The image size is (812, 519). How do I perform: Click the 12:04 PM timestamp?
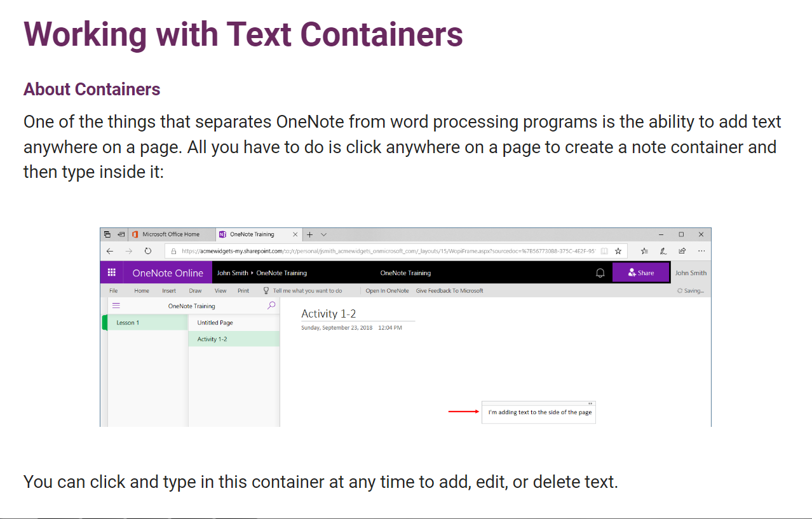390,328
